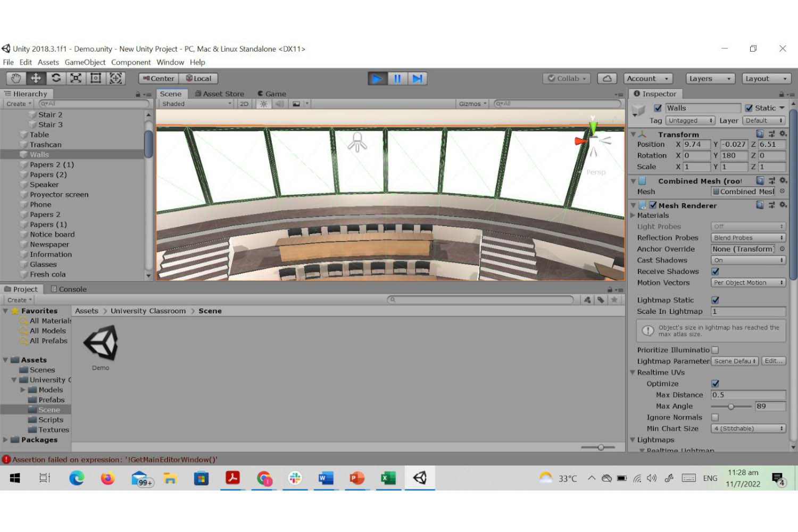Choose the Scale tool
This screenshot has height=532, width=798.
pyautogui.click(x=76, y=78)
